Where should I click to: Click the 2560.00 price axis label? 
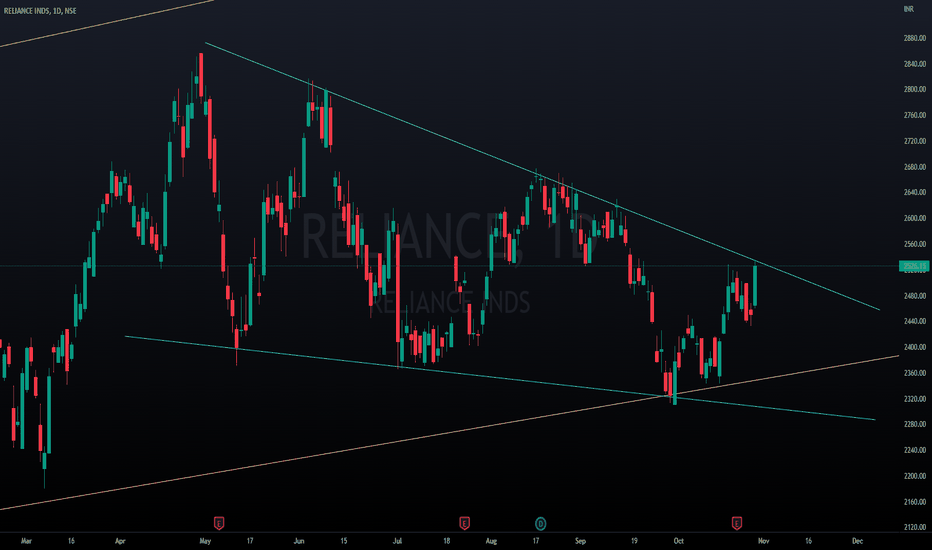915,244
